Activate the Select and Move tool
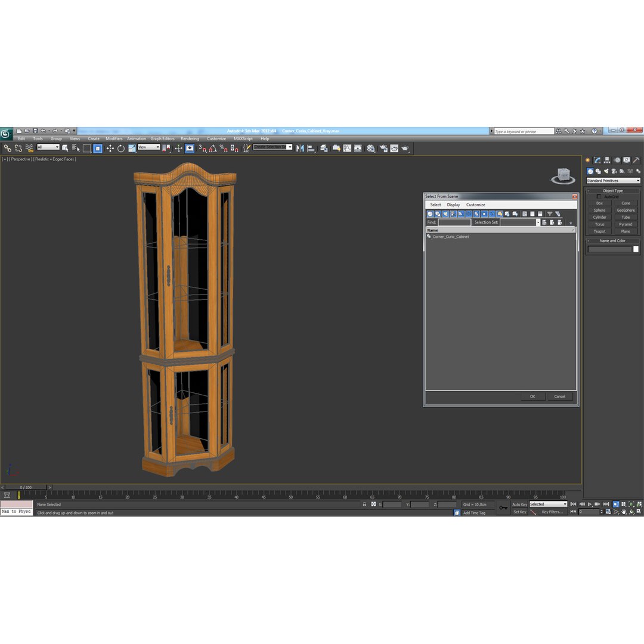644x644 pixels. [x=110, y=148]
